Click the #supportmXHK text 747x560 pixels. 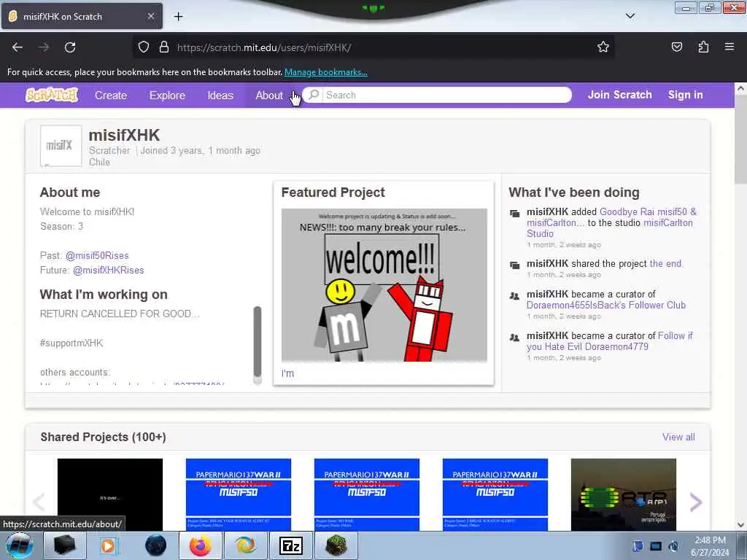(71, 343)
